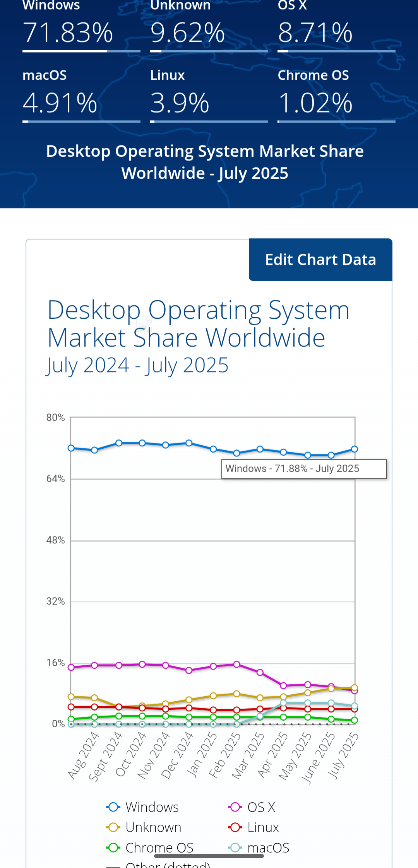Click the Jan 2025 axis label
This screenshot has width=418, height=868.
pos(202,754)
